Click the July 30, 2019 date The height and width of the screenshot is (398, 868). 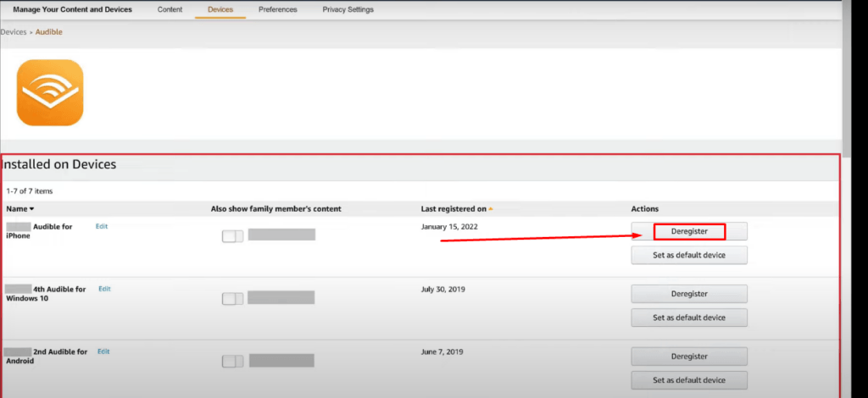pyautogui.click(x=442, y=289)
